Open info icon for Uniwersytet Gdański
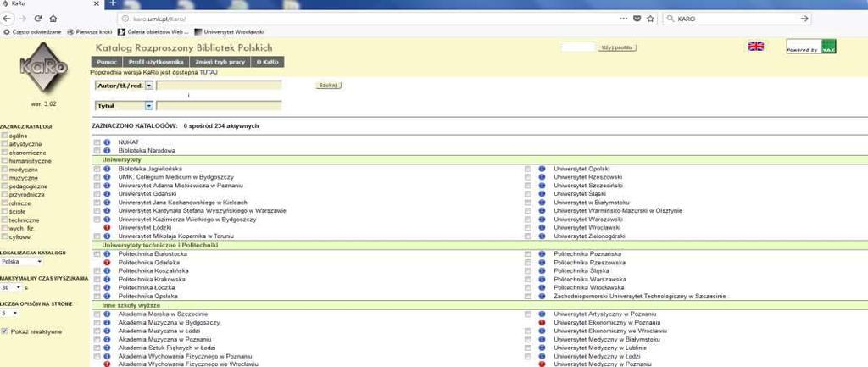Screen dimensions: 868x367 point(107,194)
